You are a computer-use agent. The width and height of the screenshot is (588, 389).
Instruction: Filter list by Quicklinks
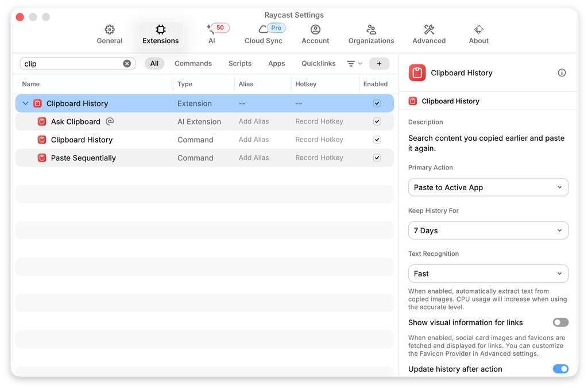(x=318, y=63)
